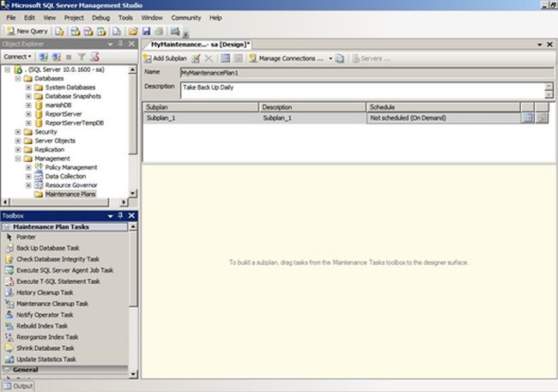Select the Resource Governor node
This screenshot has width=558, height=392.
point(70,185)
